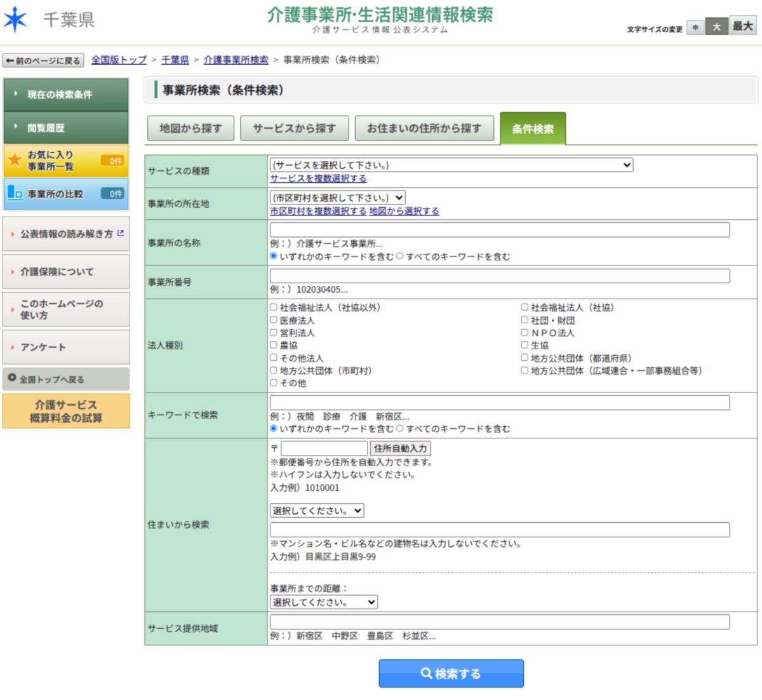
Task: Select いずれかのキーワードを含む for 事業所の名称
Action: tap(274, 256)
